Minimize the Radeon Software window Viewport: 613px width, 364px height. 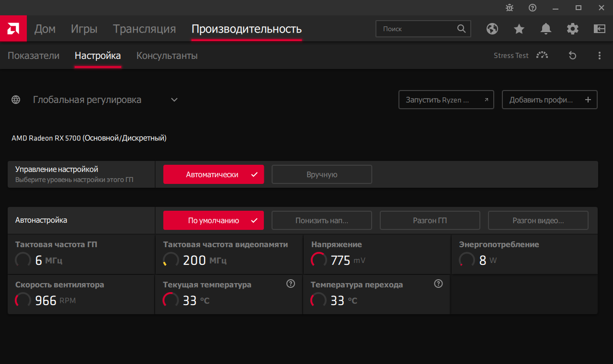point(556,8)
